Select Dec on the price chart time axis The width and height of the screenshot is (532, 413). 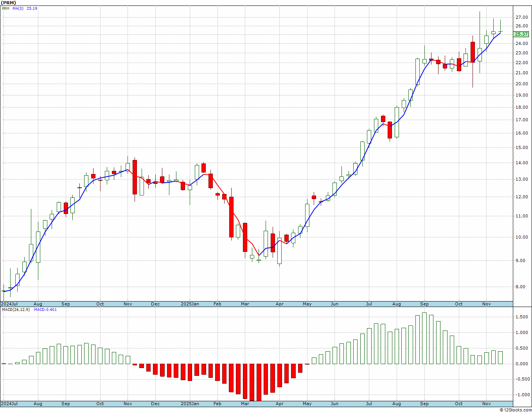(155, 304)
